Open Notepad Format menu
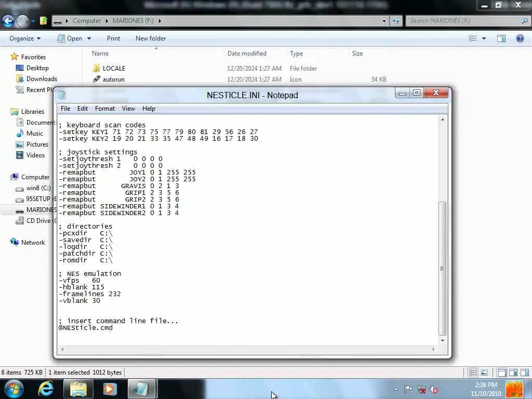 (x=105, y=109)
